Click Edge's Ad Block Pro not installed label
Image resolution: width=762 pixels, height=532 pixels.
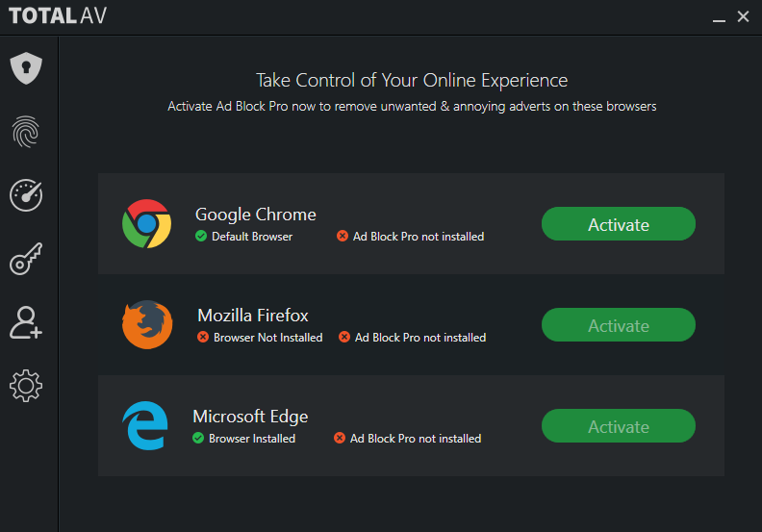pos(416,439)
